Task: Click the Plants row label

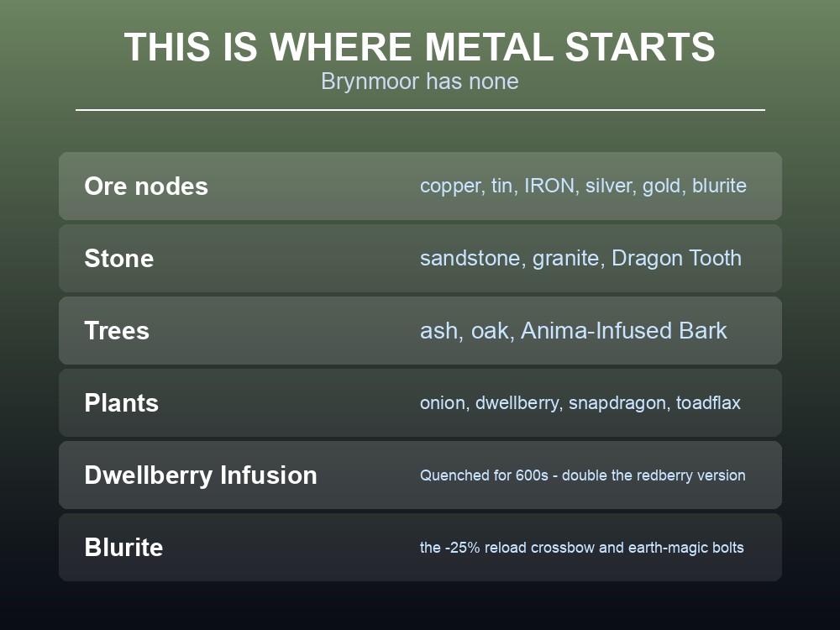Action: (121, 403)
